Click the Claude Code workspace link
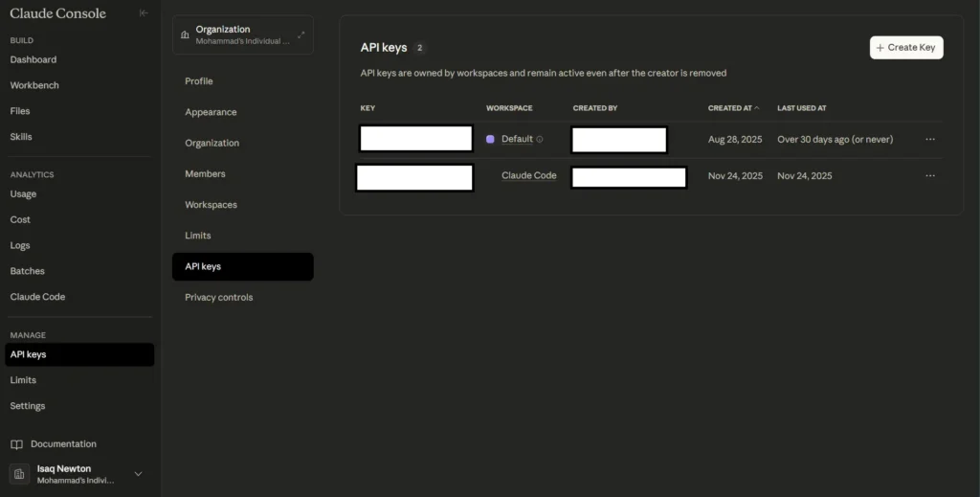The width and height of the screenshot is (980, 497). (x=528, y=176)
